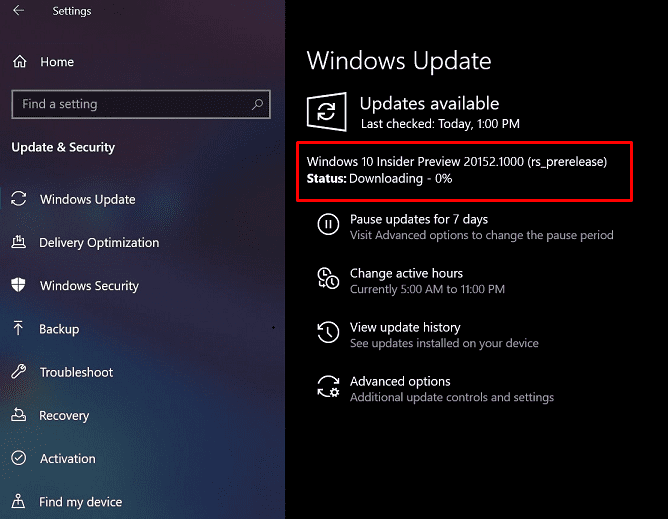Click the Find a setting search box
The width and height of the screenshot is (668, 519).
click(141, 104)
